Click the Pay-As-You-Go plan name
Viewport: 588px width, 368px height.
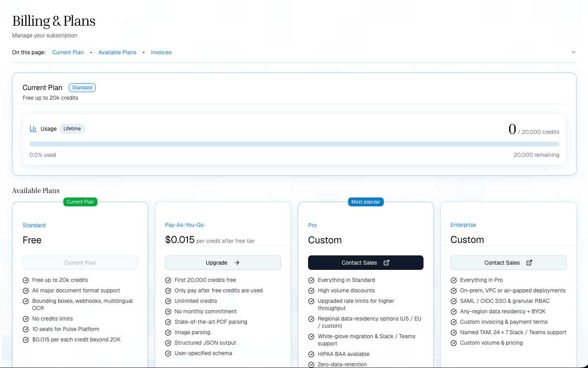[x=184, y=225]
